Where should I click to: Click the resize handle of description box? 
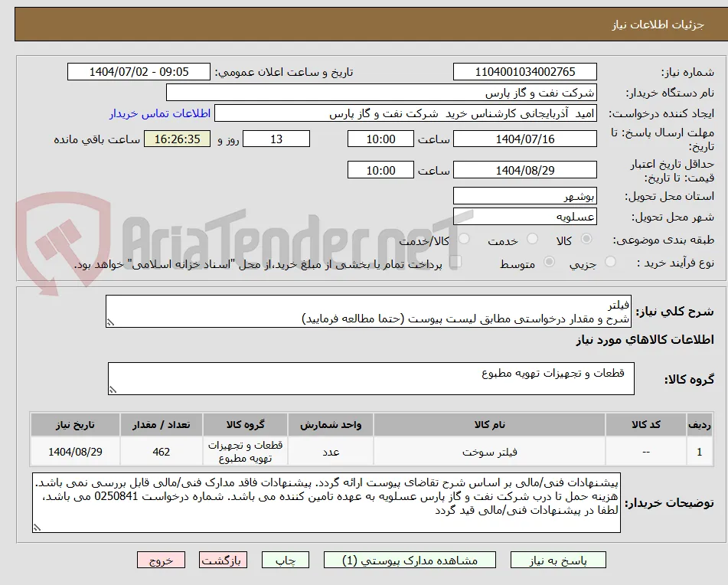[110, 322]
